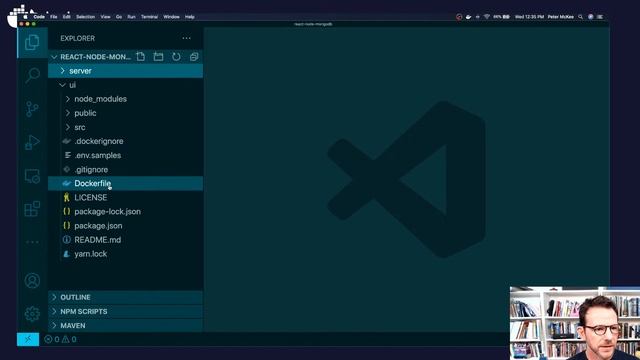
Task: Click the date and time in menu bar
Action: (x=529, y=17)
